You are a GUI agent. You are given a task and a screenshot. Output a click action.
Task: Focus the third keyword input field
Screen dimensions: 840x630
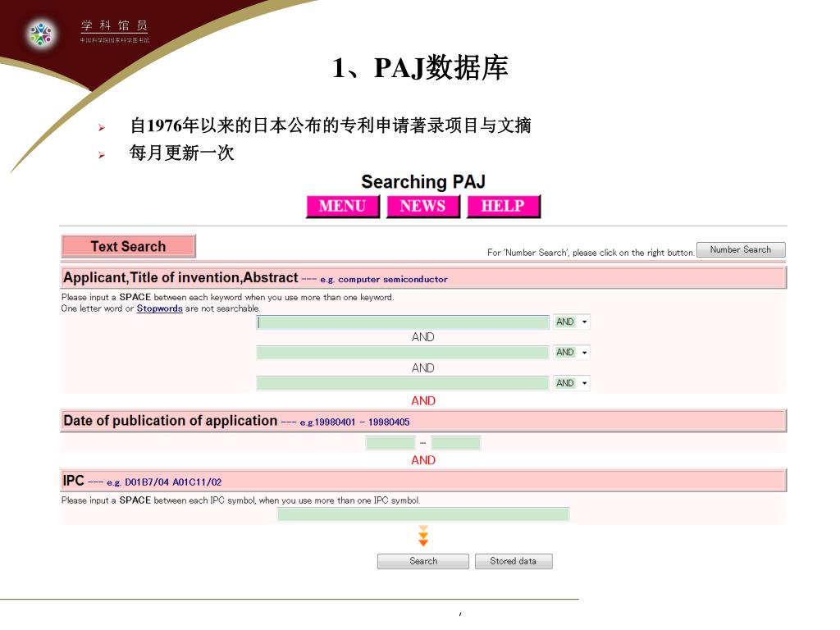403,383
